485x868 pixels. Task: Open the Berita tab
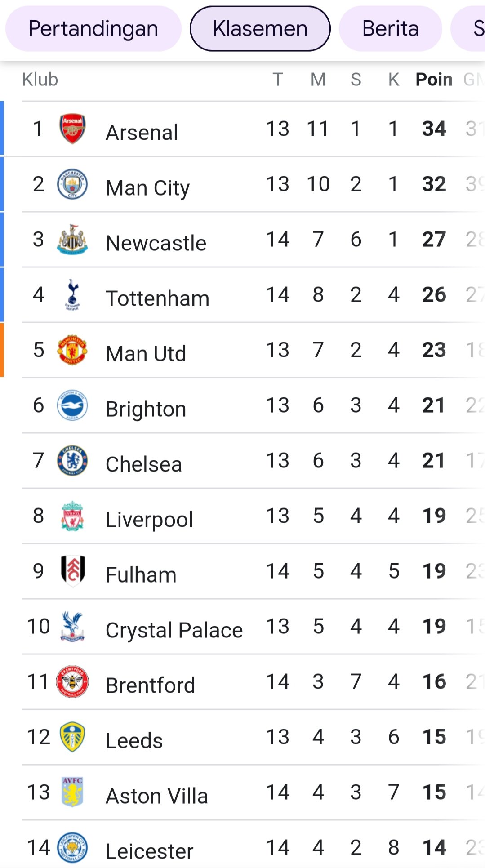click(391, 29)
